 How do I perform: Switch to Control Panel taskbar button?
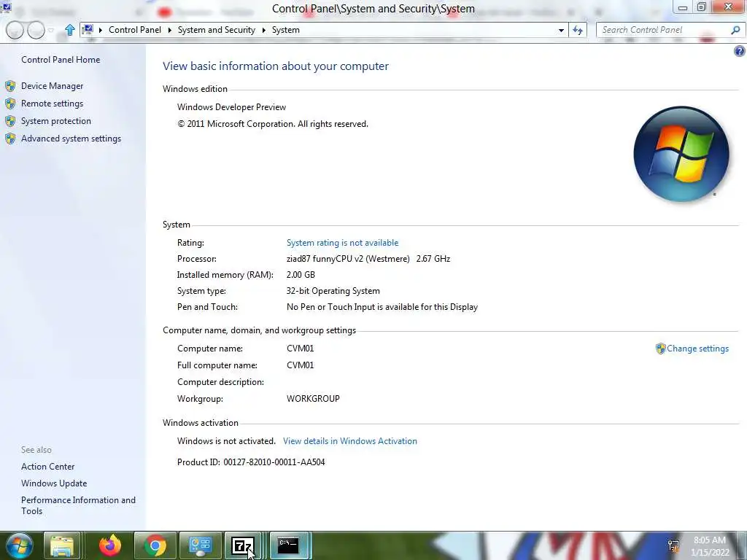[x=200, y=545]
